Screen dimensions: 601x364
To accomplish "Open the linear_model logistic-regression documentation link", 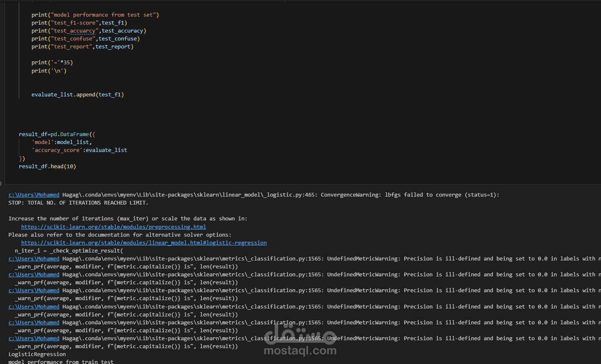I will (x=144, y=243).
